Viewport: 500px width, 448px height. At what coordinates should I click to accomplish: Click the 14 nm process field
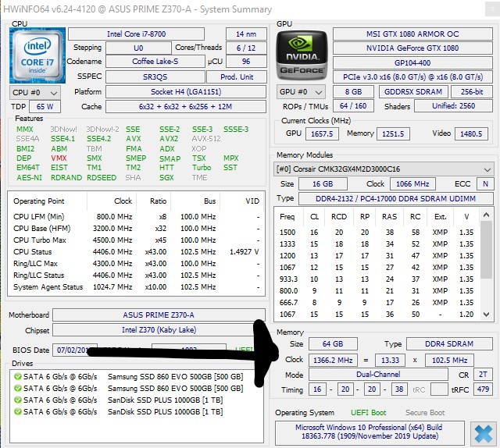246,34
